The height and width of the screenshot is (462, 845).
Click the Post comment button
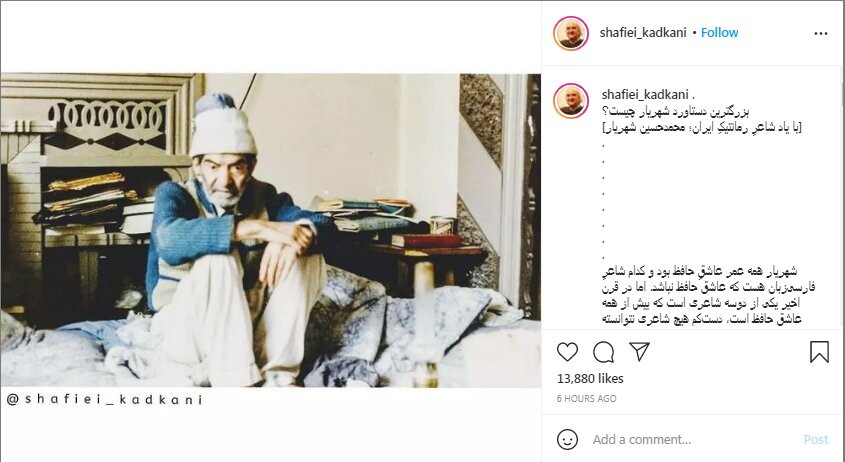pos(816,439)
